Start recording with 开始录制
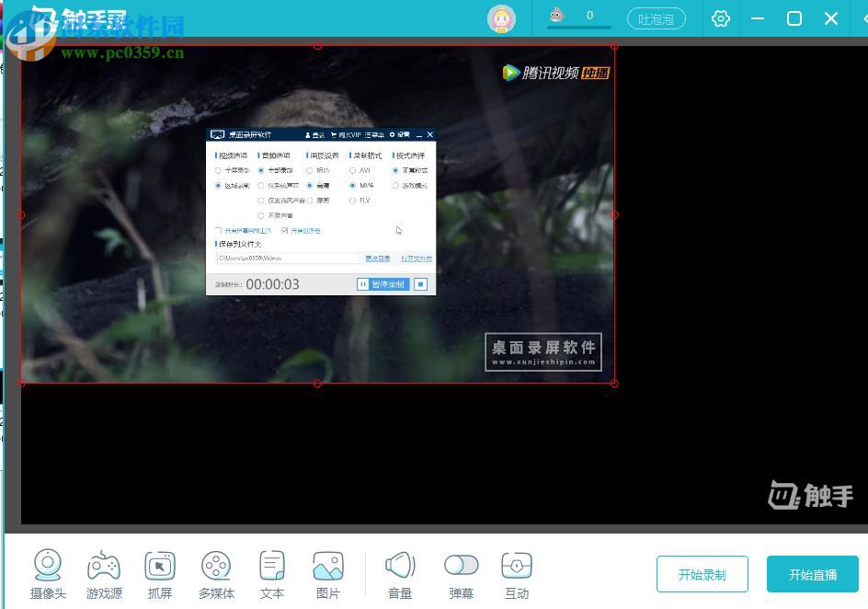 click(x=702, y=574)
